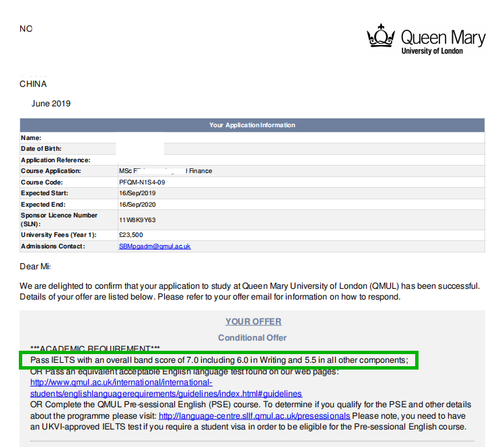Click the Your Application Information table header
This screenshot has height=447, width=504.
[252, 125]
